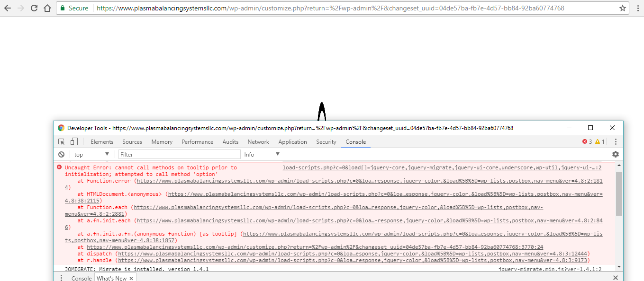Open the 'top' execution context dropdown
This screenshot has width=644, height=281.
(x=92, y=155)
